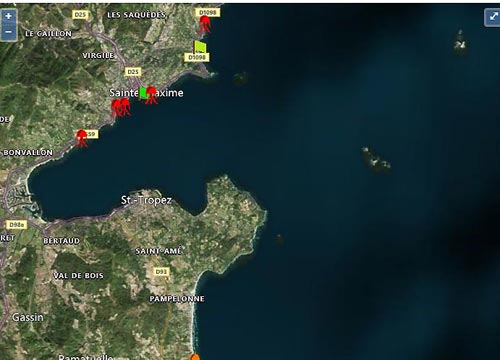
Task: Select the Les Saquèdes label
Action: point(136,15)
